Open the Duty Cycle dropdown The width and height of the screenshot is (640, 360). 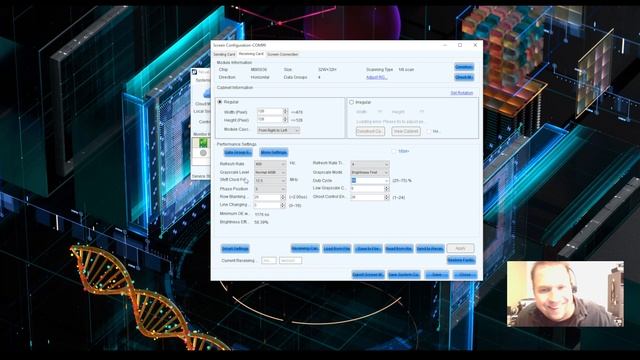coord(370,180)
